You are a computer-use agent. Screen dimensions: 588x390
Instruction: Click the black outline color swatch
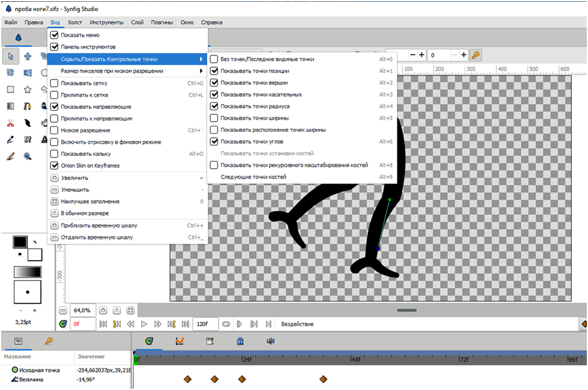pyautogui.click(x=20, y=242)
